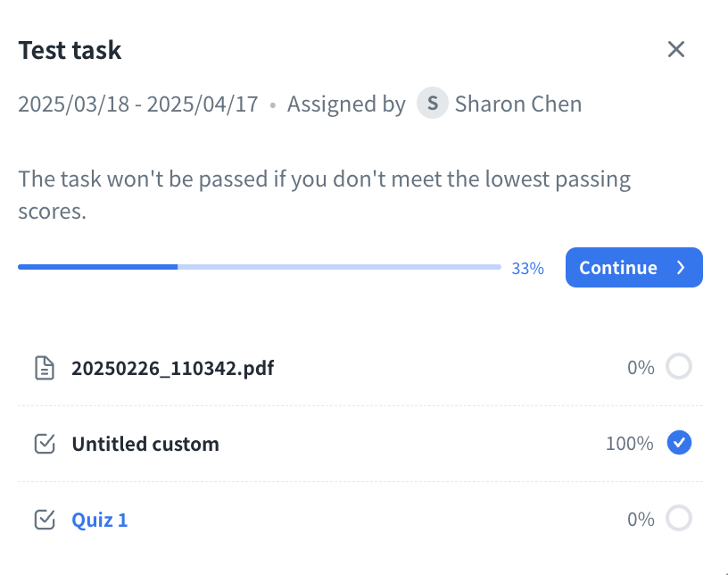Screen dimensions: 728x575
Task: Toggle the completion circle for 20250226_110342.pdf
Action: pos(679,367)
